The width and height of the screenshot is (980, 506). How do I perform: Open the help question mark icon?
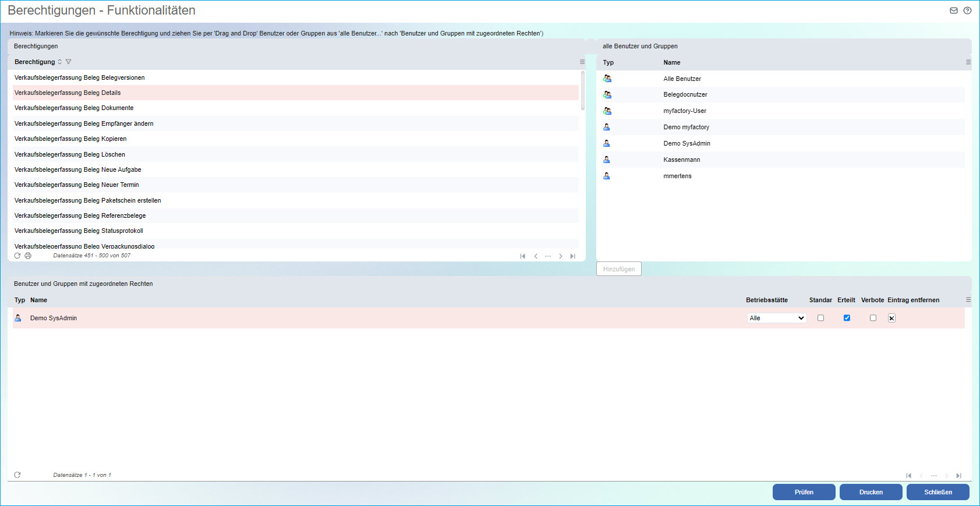pos(967,10)
